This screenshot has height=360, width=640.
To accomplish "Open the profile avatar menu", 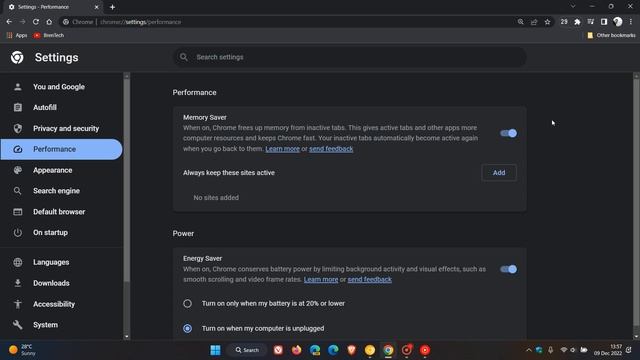I will (618, 22).
